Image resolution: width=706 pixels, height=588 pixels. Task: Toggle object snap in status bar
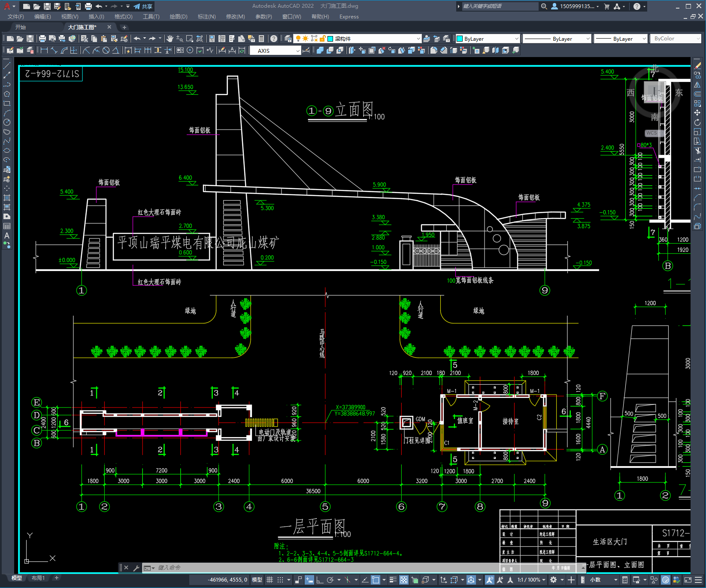pos(376,580)
